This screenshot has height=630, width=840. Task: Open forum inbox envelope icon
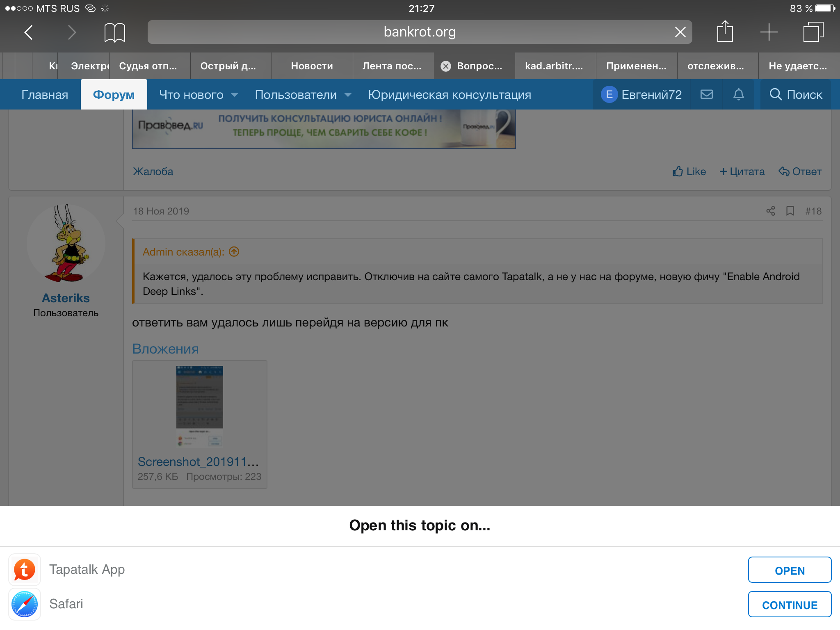pos(706,95)
